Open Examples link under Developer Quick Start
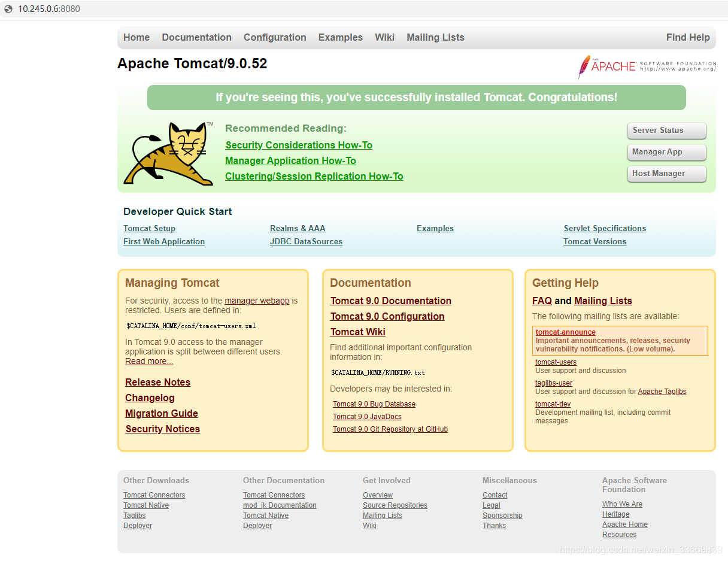 (x=435, y=229)
